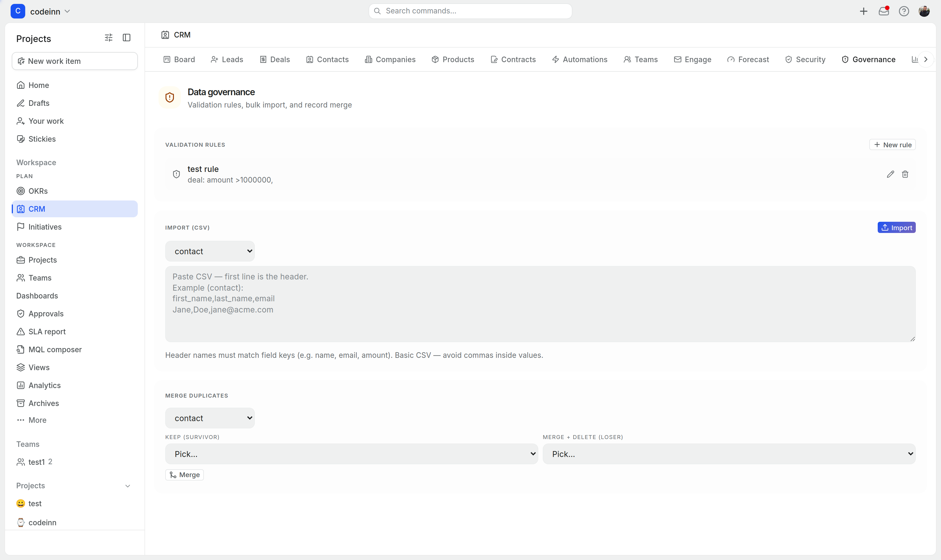This screenshot has width=941, height=560.
Task: Click the codeinn workspace logo
Action: click(x=18, y=11)
